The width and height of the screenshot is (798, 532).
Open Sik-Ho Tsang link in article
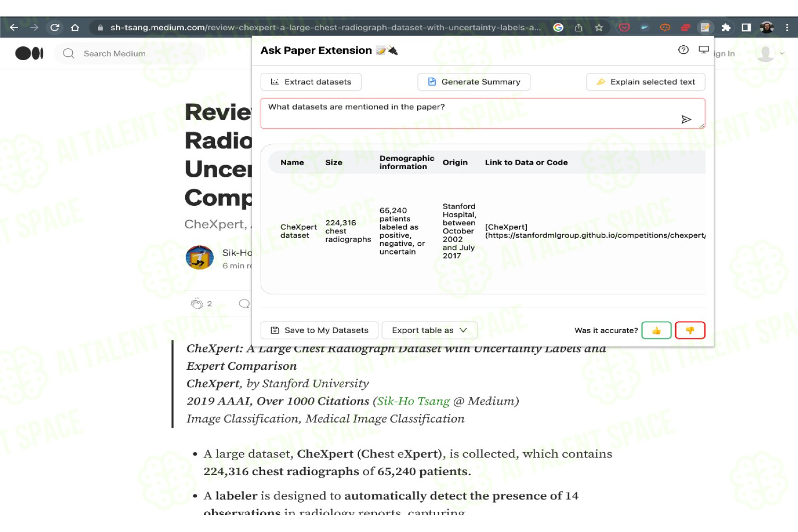pos(413,401)
